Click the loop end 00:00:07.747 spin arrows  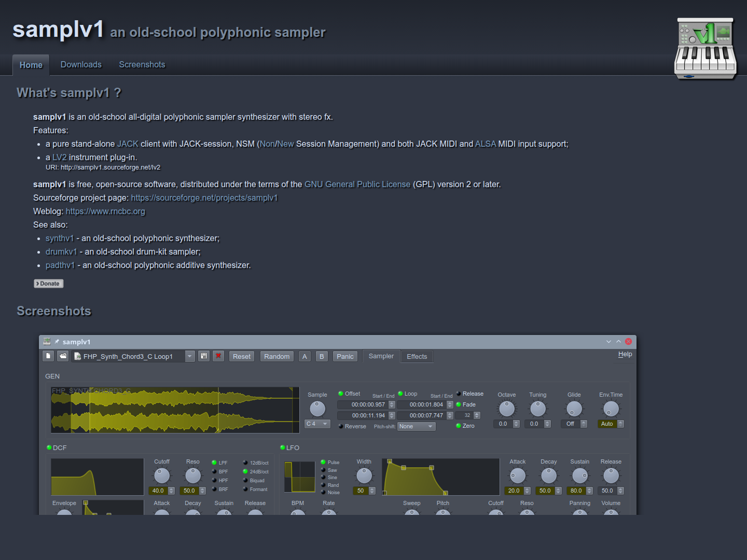(x=450, y=415)
